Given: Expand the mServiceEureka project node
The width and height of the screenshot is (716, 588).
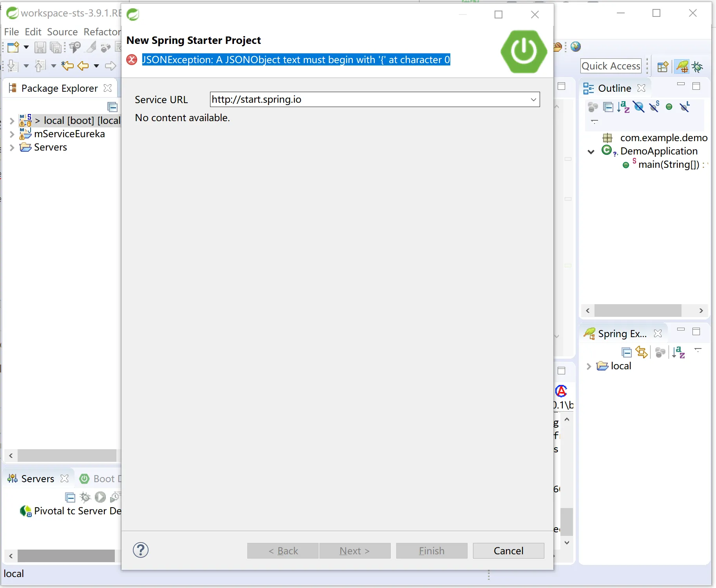Looking at the screenshot, I should (x=12, y=134).
